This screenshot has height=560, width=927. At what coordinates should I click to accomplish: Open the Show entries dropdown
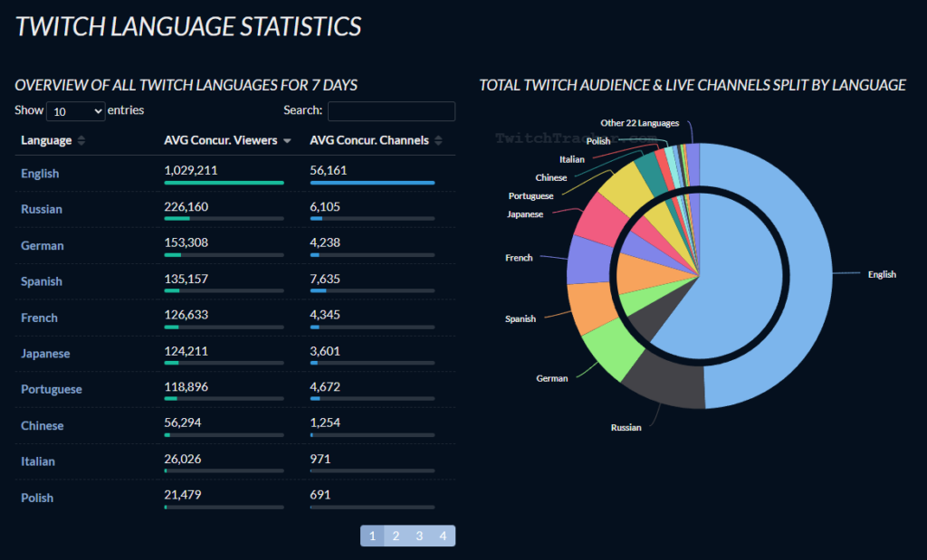[x=76, y=111]
